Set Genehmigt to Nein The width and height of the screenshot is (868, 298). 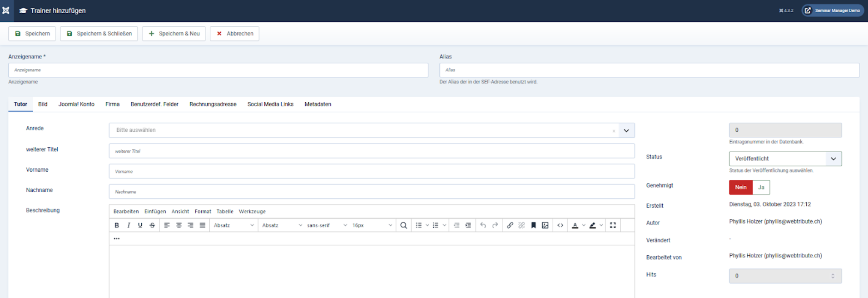(x=741, y=187)
